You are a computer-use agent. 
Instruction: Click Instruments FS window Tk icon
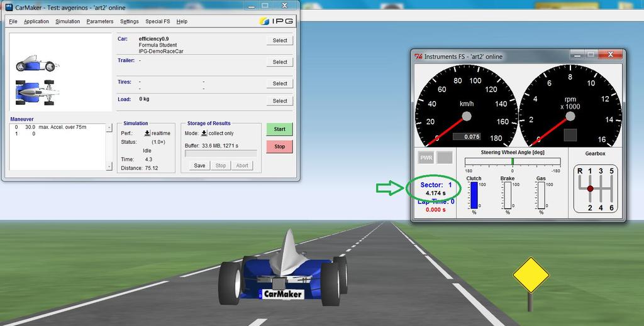tap(418, 57)
